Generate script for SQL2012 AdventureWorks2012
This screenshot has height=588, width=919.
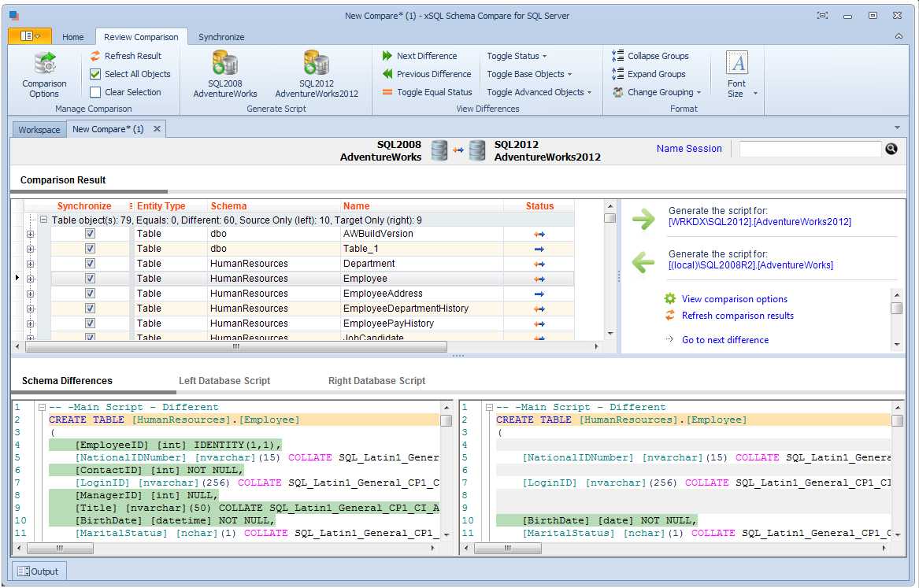click(x=317, y=75)
